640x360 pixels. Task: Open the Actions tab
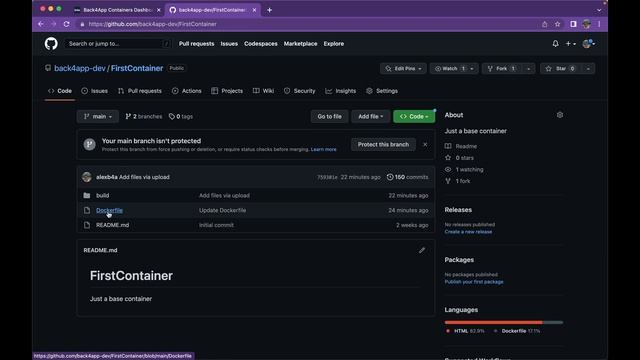(x=187, y=91)
